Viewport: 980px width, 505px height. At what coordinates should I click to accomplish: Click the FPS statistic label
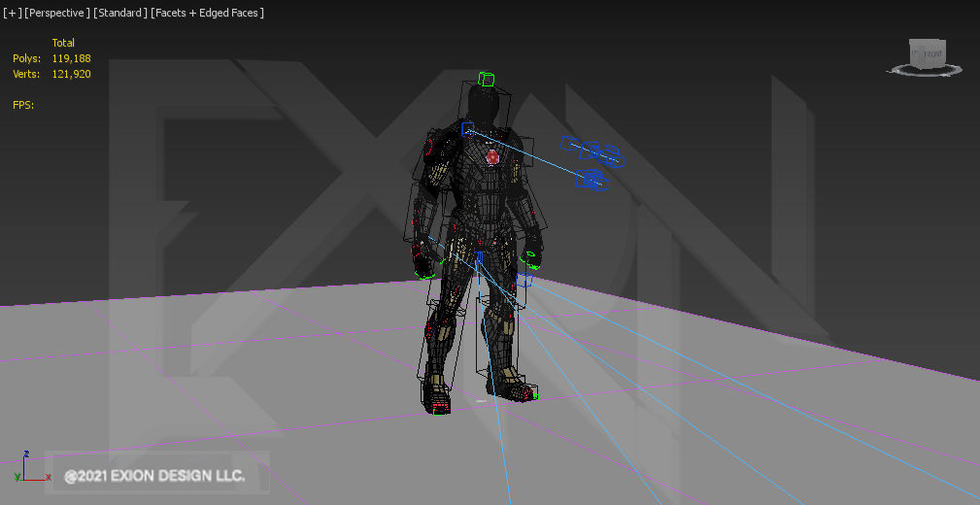pyautogui.click(x=23, y=105)
